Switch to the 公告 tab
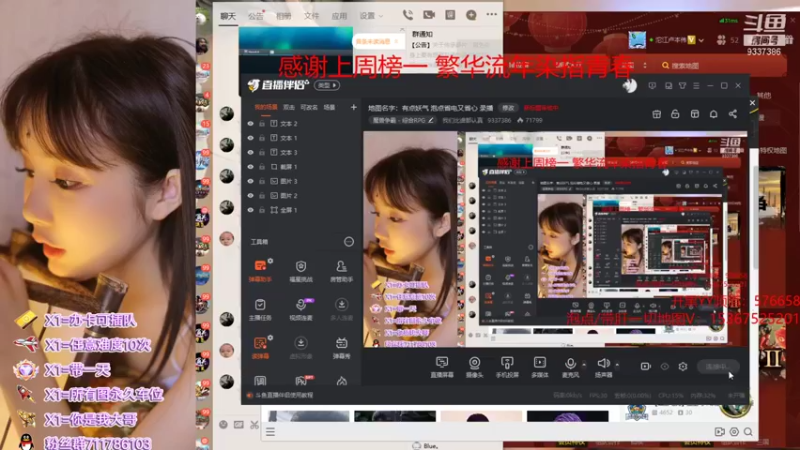The height and width of the screenshot is (450, 800). pos(256,16)
